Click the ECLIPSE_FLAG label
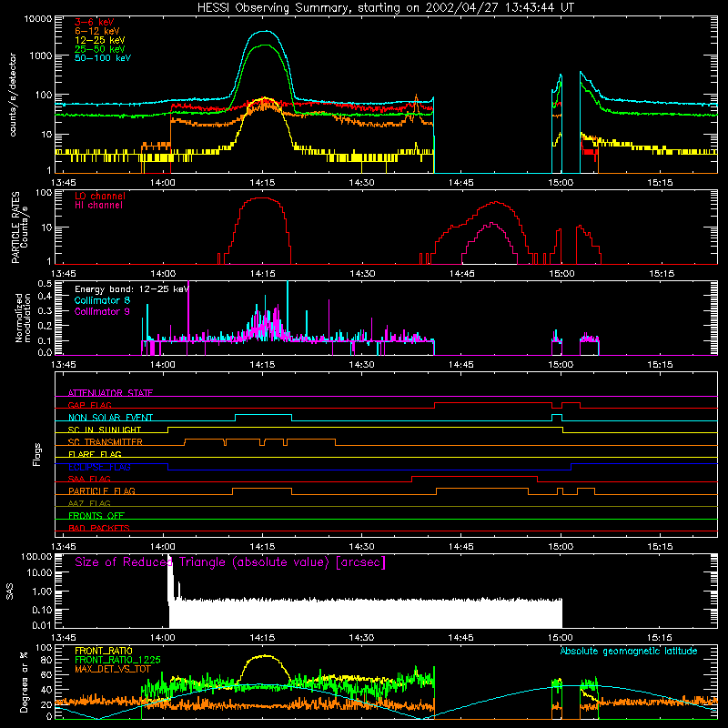Viewport: 728px width, 728px height. coord(99,467)
